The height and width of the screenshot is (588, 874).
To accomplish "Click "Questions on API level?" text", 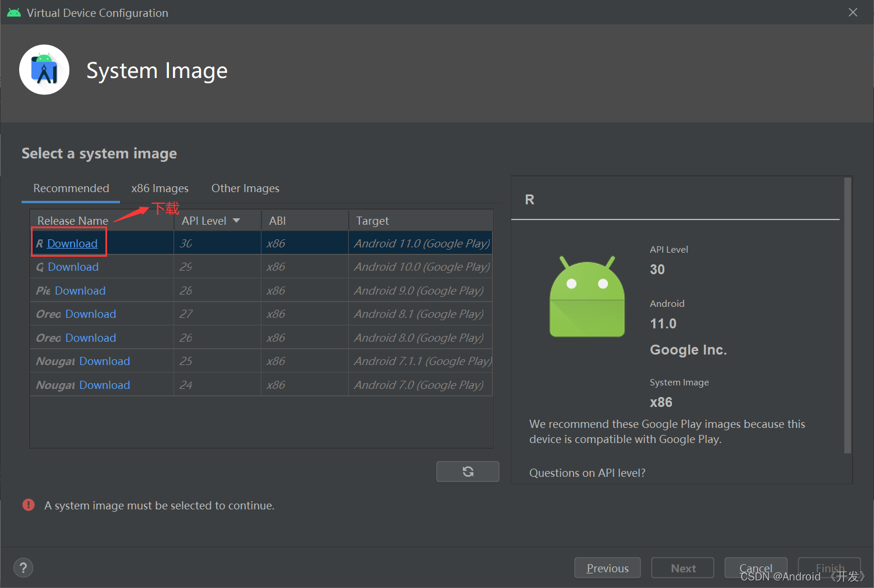I will coord(588,473).
